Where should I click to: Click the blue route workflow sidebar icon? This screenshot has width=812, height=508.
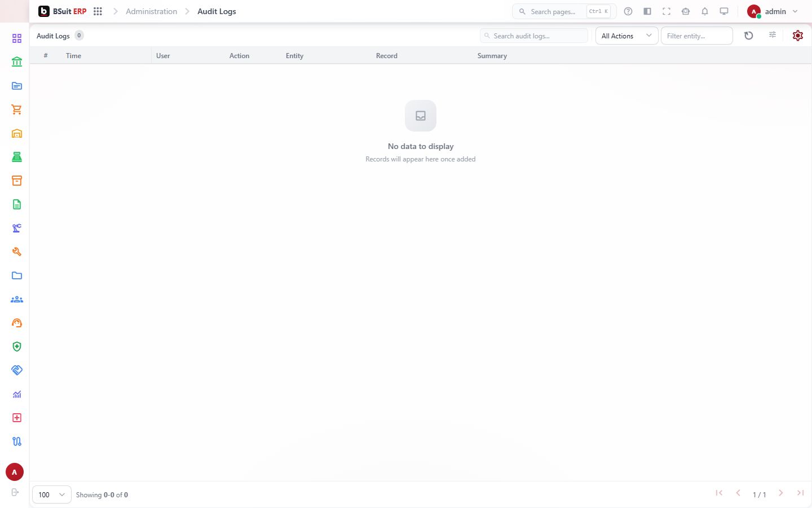(17, 441)
